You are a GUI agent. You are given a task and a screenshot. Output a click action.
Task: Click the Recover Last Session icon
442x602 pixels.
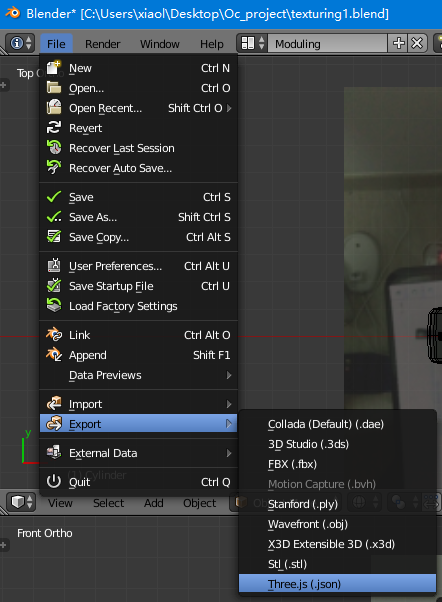pyautogui.click(x=54, y=147)
